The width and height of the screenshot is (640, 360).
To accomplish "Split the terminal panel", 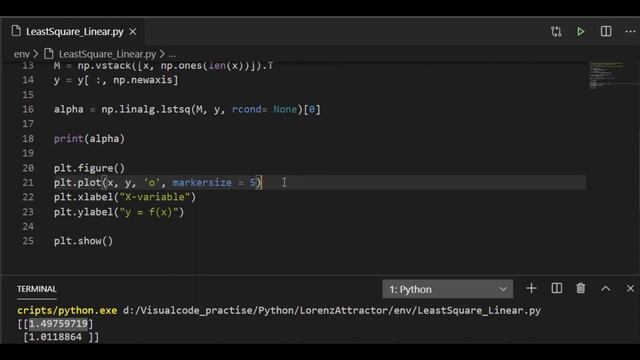I will pyautogui.click(x=556, y=289).
